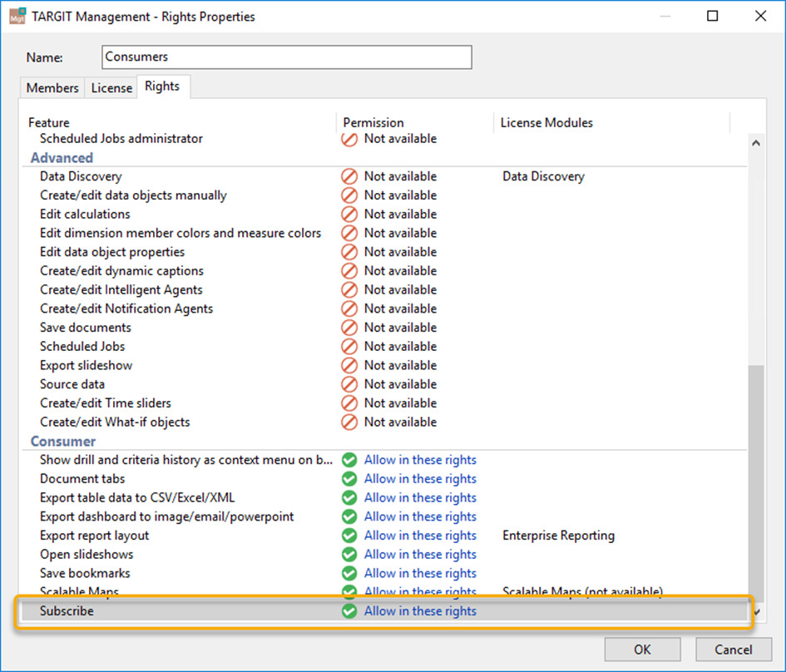Switch to the Members tab
Viewport: 786px width, 672px height.
52,87
